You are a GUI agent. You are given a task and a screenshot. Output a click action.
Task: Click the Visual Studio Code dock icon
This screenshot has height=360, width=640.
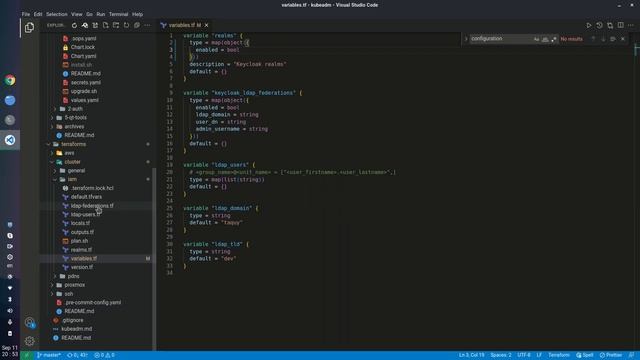point(10,140)
